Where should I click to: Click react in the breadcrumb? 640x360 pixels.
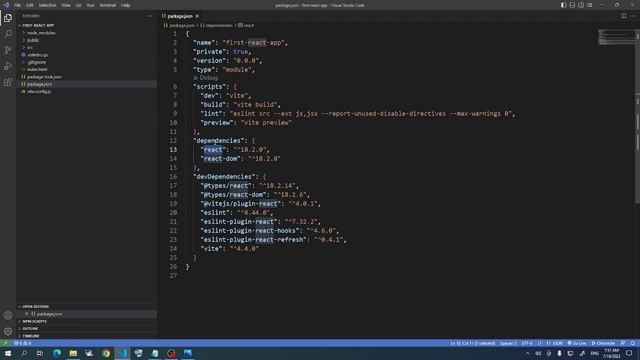tap(249, 25)
